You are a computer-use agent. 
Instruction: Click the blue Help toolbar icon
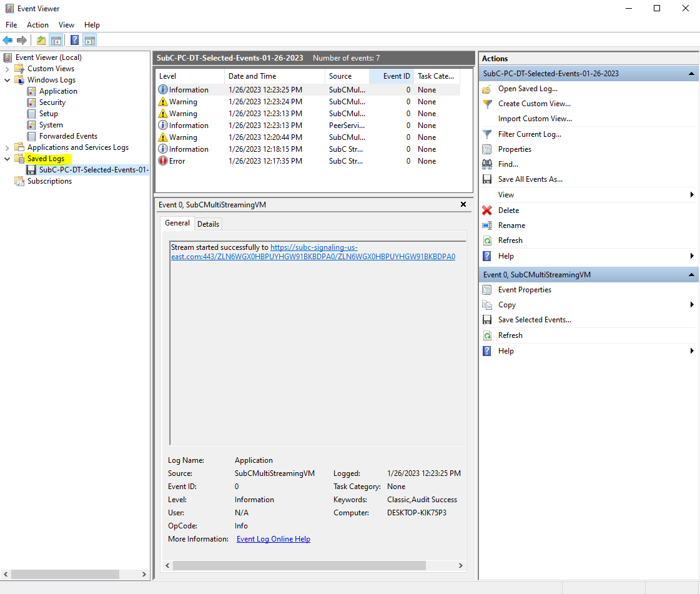pyautogui.click(x=74, y=41)
